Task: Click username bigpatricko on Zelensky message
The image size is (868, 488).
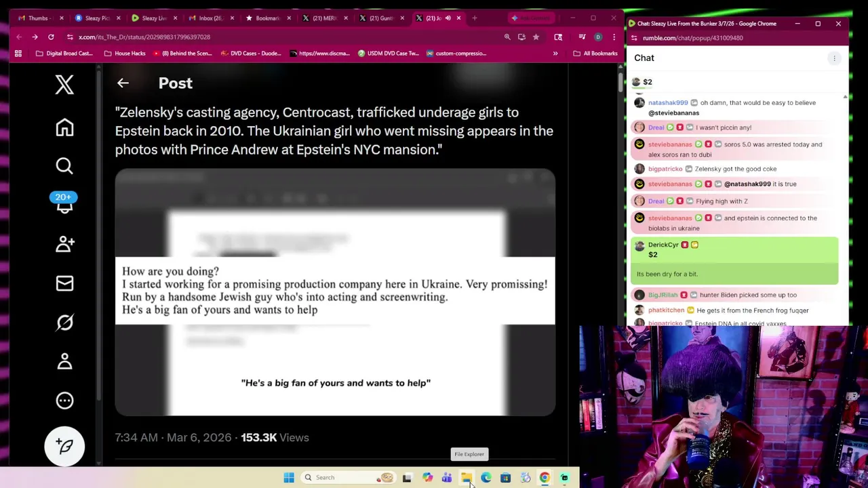Action: 665,169
